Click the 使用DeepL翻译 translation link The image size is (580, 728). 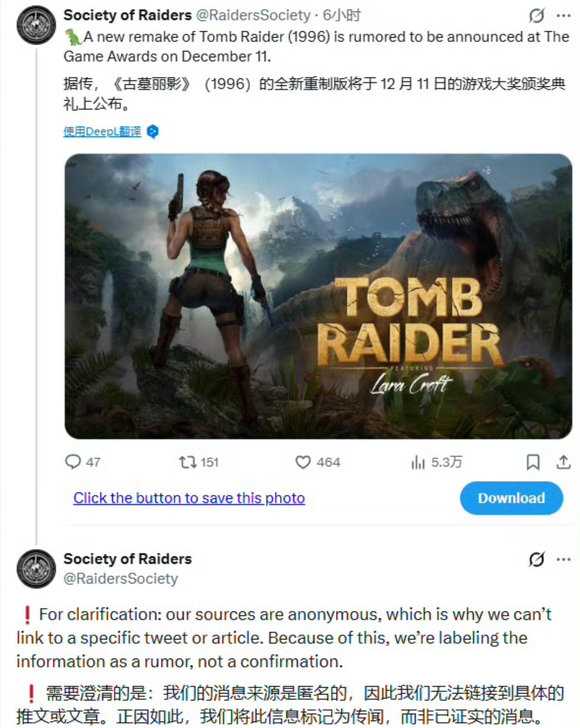click(102, 132)
